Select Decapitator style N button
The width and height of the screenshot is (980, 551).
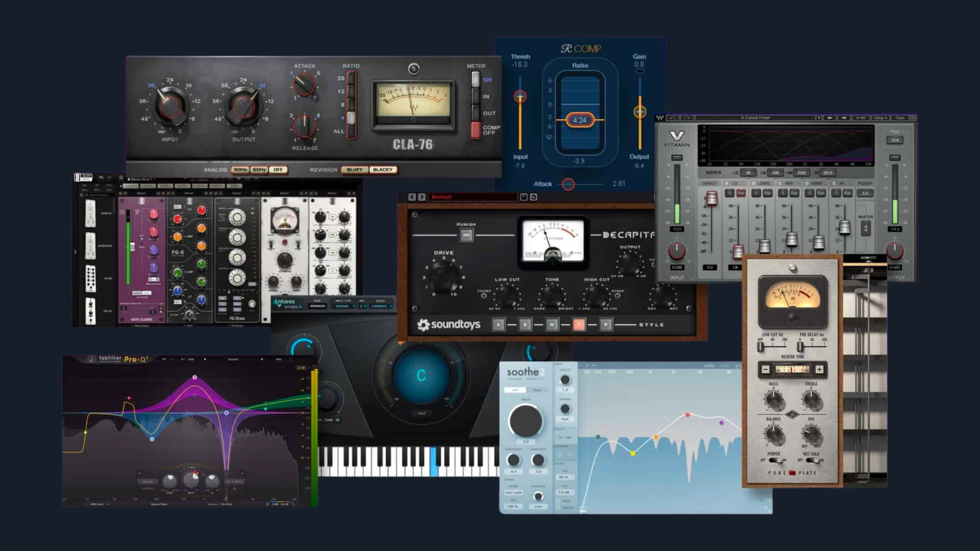point(552,324)
